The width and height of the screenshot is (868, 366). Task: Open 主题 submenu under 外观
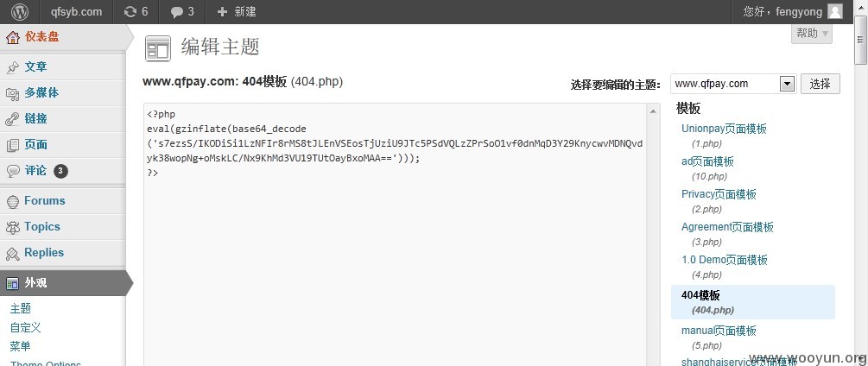click(x=21, y=308)
